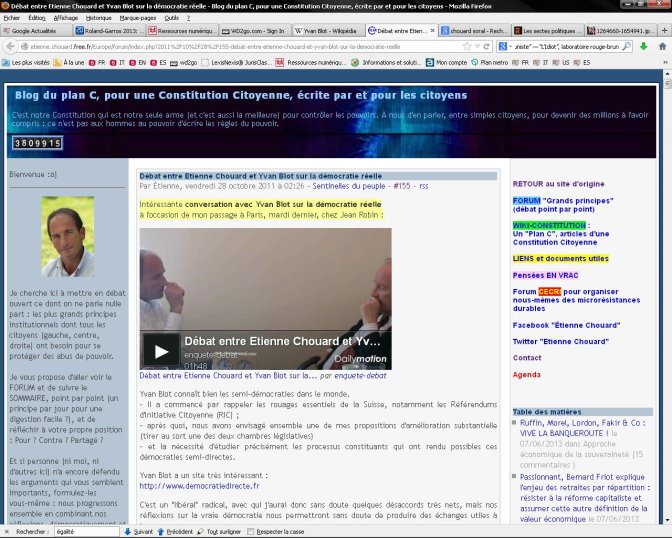
Task: Click Étienne Chouard's portrait photo
Action: tap(68, 237)
